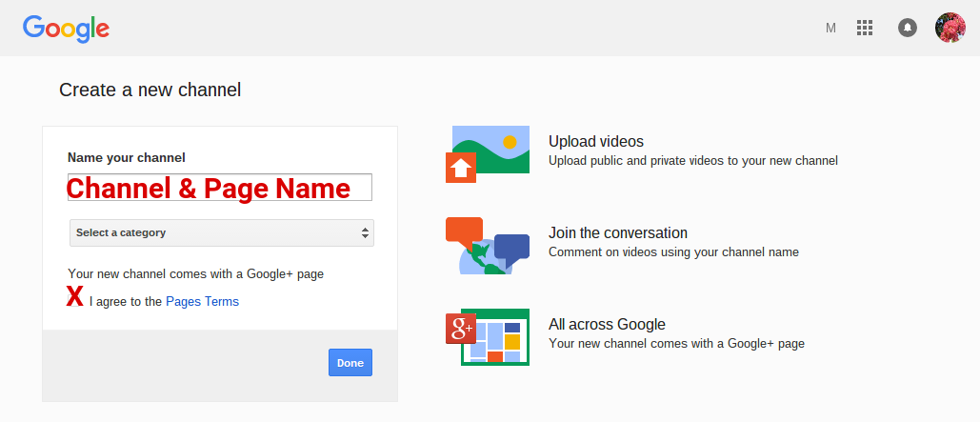Click the Done button
The width and height of the screenshot is (980, 422).
coord(350,363)
